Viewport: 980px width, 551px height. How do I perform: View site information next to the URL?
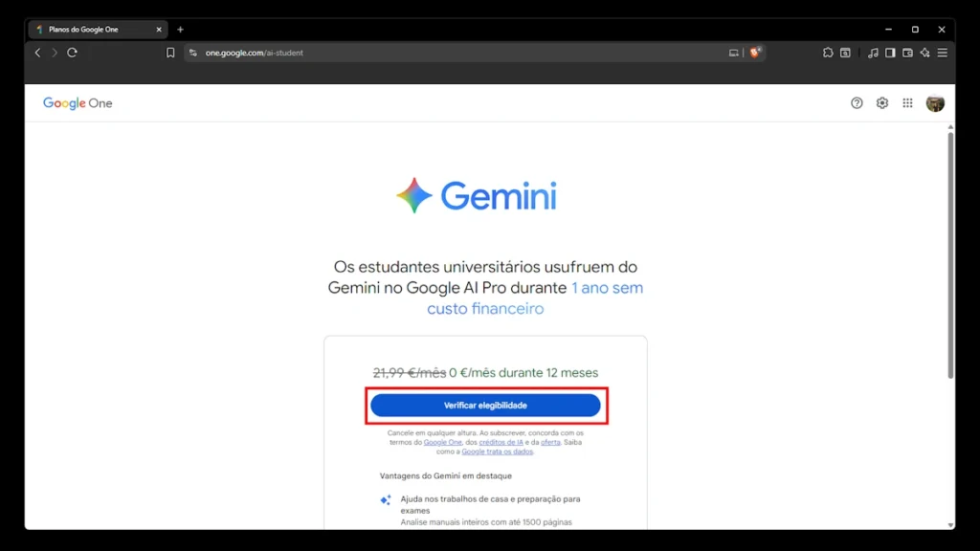pos(193,53)
